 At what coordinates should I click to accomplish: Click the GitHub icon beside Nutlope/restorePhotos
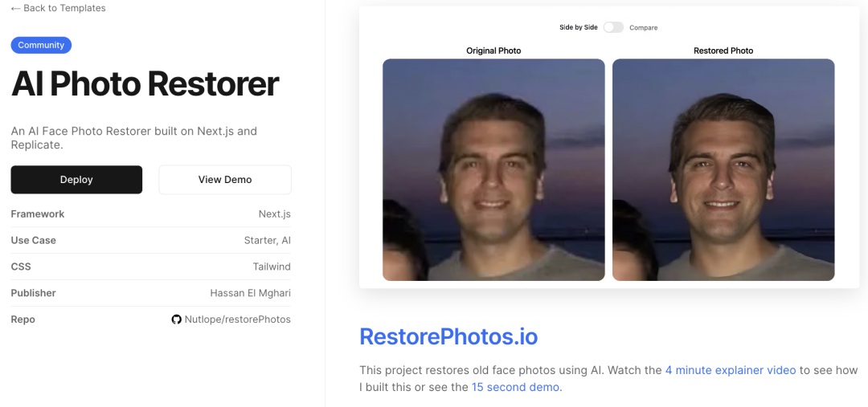coord(177,319)
